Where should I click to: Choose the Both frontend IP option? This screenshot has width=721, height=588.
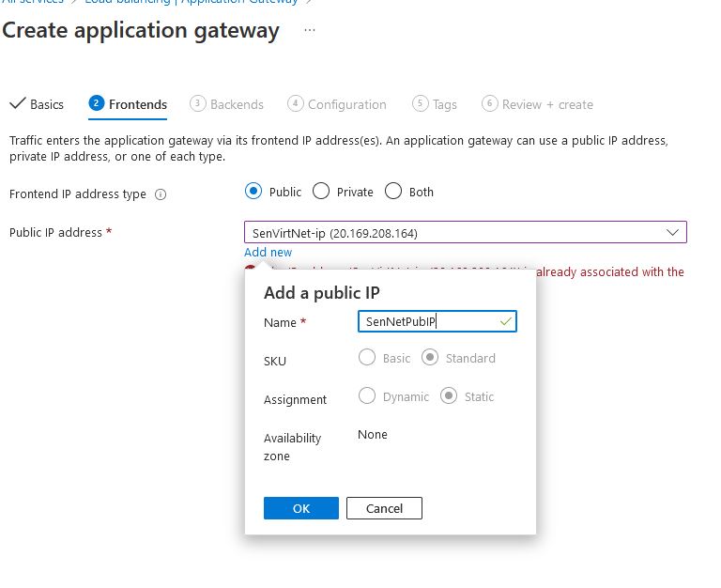click(x=393, y=192)
